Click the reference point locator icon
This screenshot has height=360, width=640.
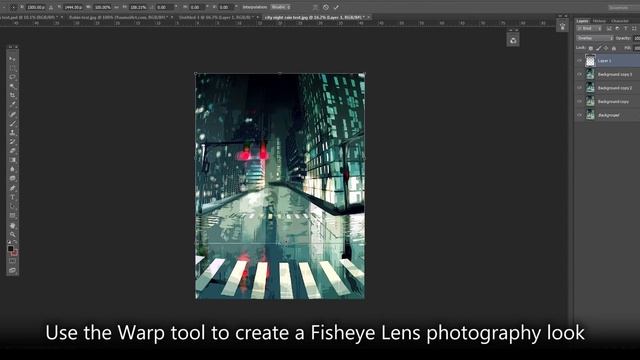click(x=13, y=7)
